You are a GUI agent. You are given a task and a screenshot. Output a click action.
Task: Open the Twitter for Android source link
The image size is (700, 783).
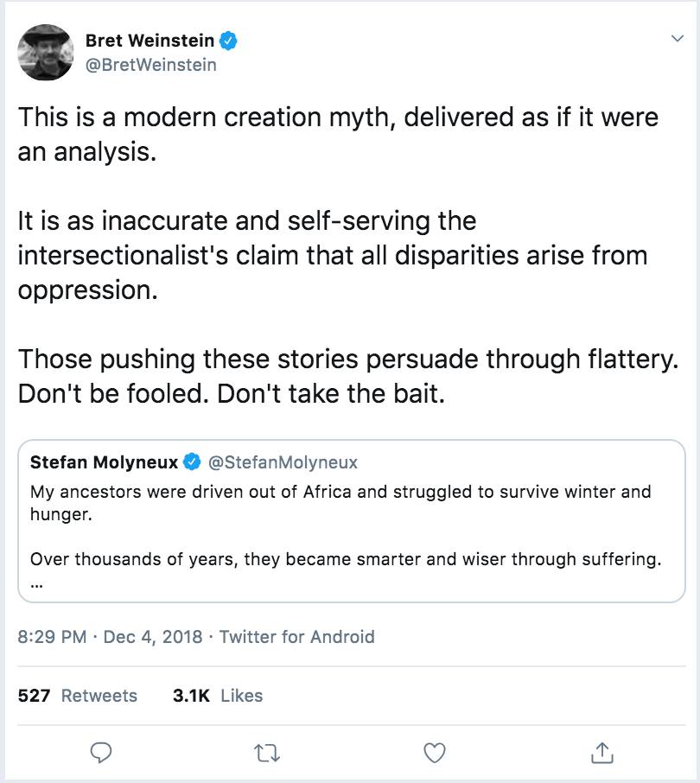pyautogui.click(x=296, y=637)
